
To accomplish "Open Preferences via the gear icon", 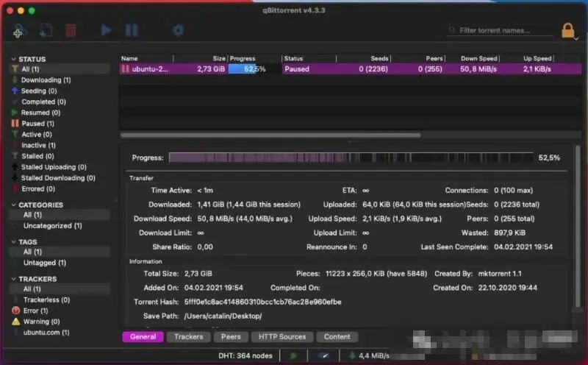I will tap(178, 30).
